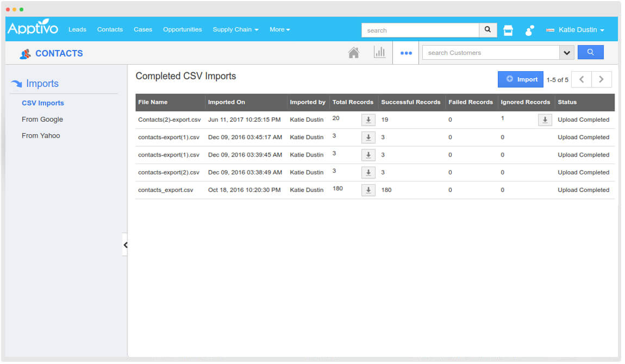This screenshot has height=364, width=625.
Task: Select From Google in the sidebar
Action: pos(42,119)
